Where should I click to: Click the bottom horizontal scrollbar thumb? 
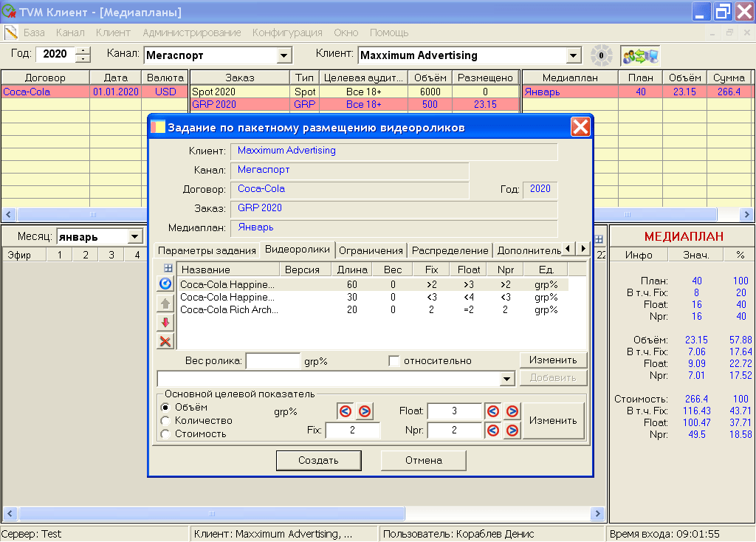coord(211,514)
